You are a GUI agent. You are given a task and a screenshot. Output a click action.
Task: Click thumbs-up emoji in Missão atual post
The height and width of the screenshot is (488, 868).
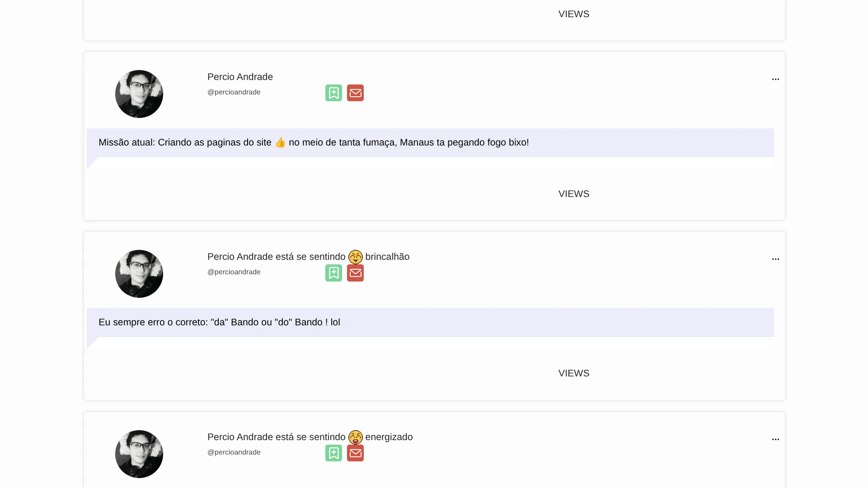pos(280,142)
